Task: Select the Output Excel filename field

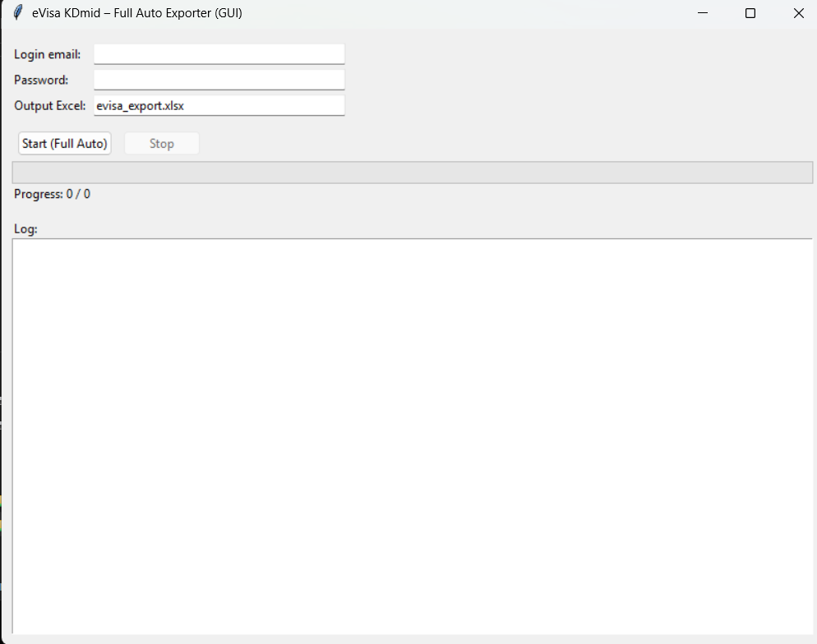Action: 219,105
